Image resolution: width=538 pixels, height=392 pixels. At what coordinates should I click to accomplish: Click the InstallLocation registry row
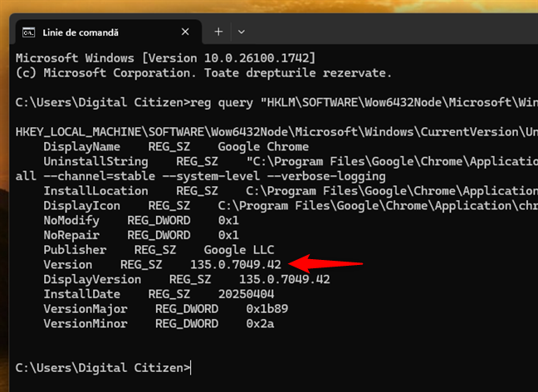coord(291,191)
